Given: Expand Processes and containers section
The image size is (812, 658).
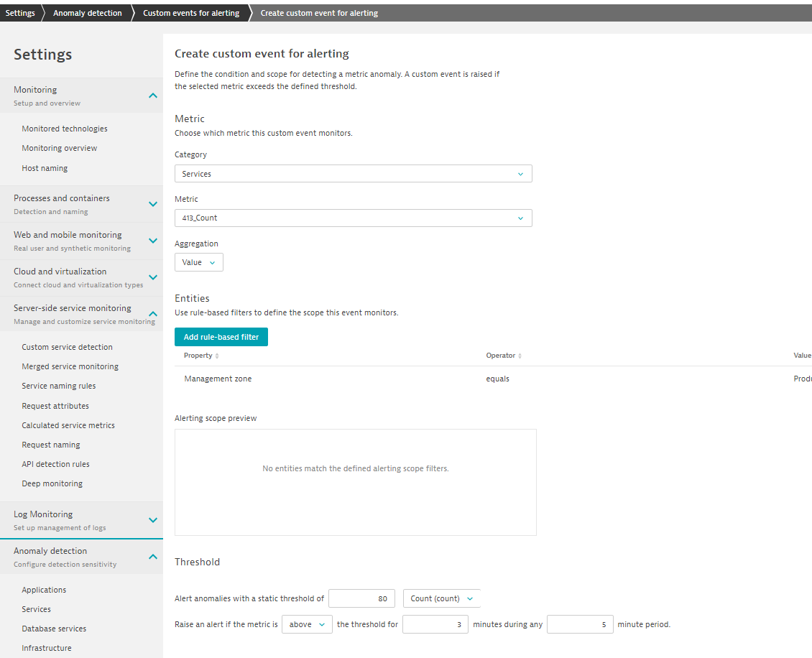Looking at the screenshot, I should [152, 204].
